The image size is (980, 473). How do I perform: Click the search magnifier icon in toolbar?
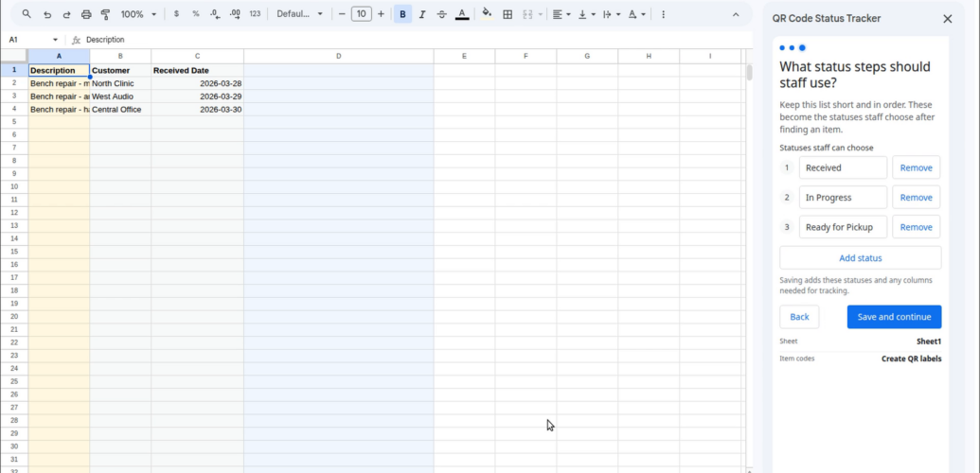point(27,14)
